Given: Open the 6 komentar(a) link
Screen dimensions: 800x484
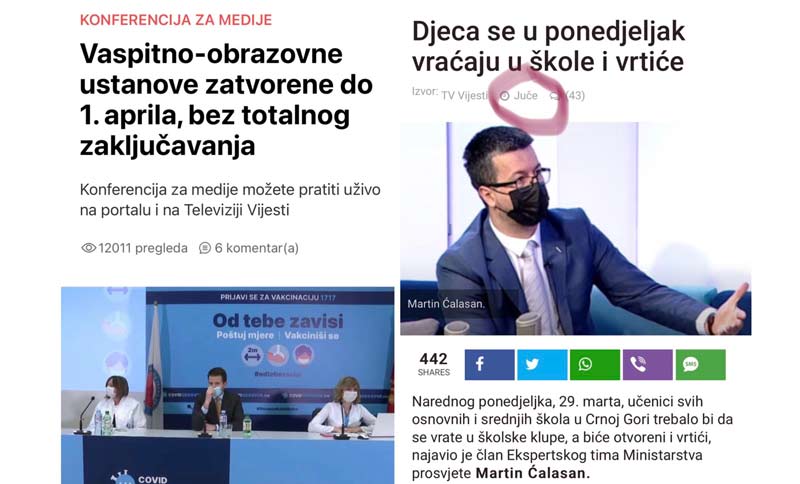Looking at the screenshot, I should click(x=257, y=248).
